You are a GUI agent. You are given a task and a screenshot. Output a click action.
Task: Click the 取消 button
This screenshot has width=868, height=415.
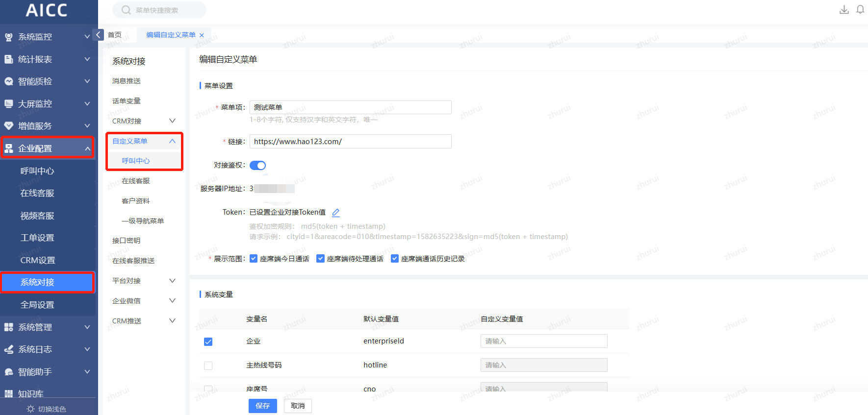[298, 406]
